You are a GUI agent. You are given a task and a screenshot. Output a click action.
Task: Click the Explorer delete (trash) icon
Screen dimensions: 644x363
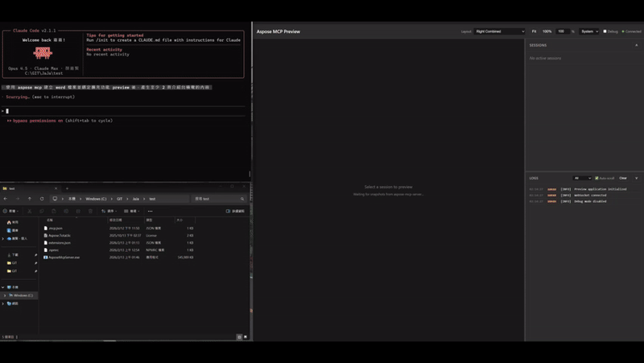(90, 211)
